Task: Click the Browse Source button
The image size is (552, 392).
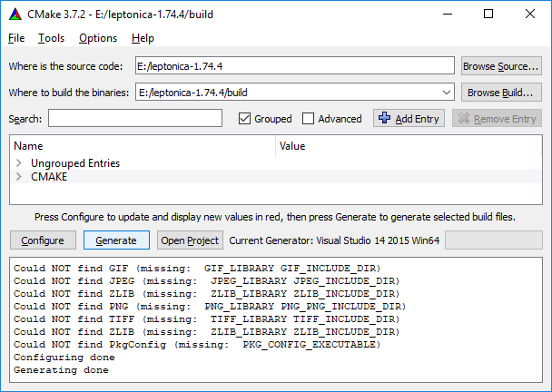Action: coord(501,66)
